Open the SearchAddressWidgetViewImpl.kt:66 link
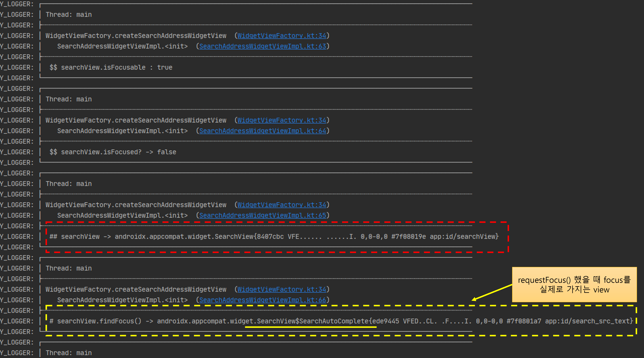The height and width of the screenshot is (358, 644). (x=262, y=300)
